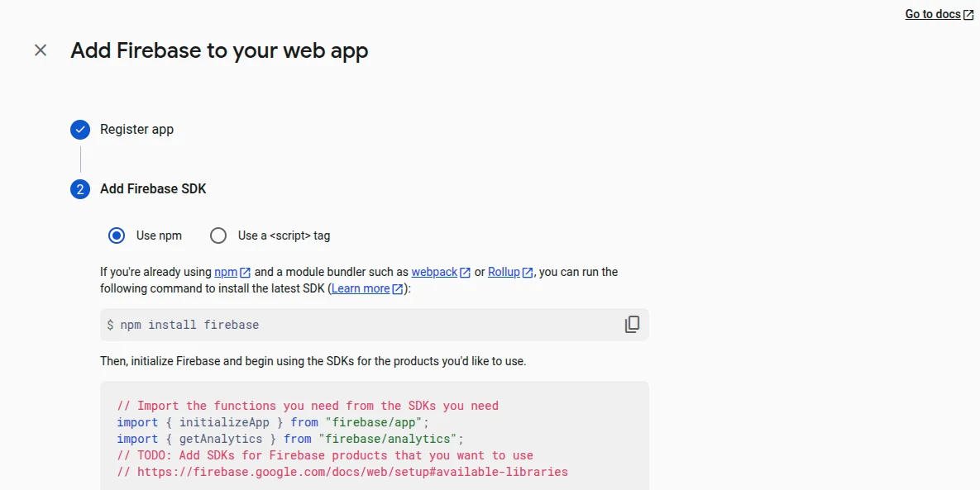This screenshot has width=980, height=490.
Task: Visit the Rollup hyperlink
Action: coord(504,272)
